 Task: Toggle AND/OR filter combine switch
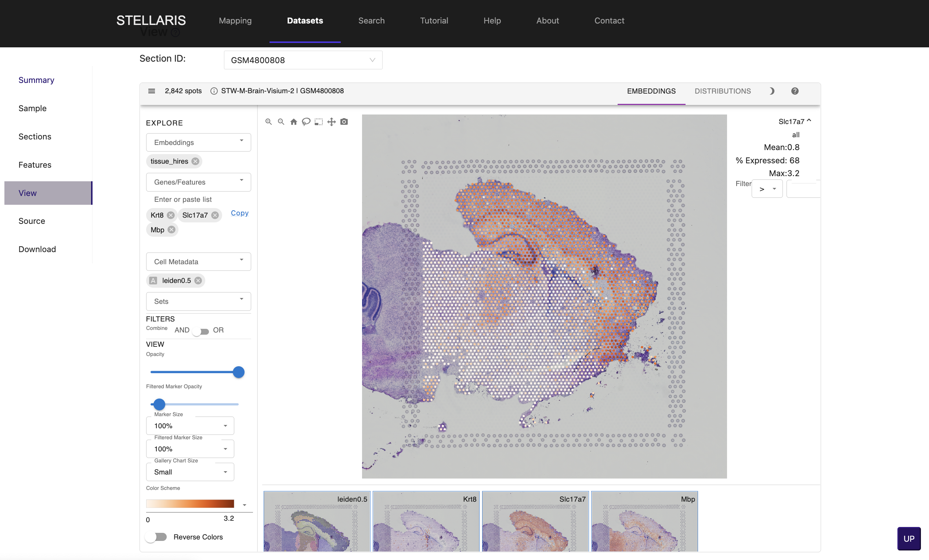[x=200, y=331]
